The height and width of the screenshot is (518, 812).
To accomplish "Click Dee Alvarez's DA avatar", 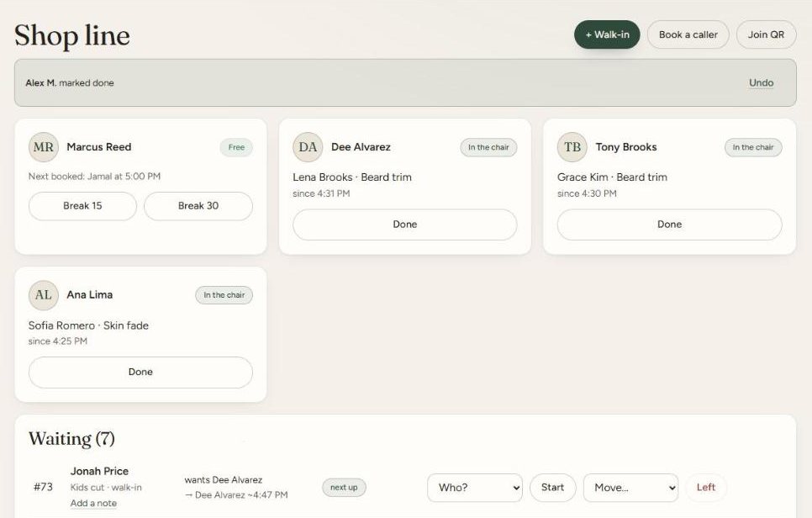I will pos(308,147).
